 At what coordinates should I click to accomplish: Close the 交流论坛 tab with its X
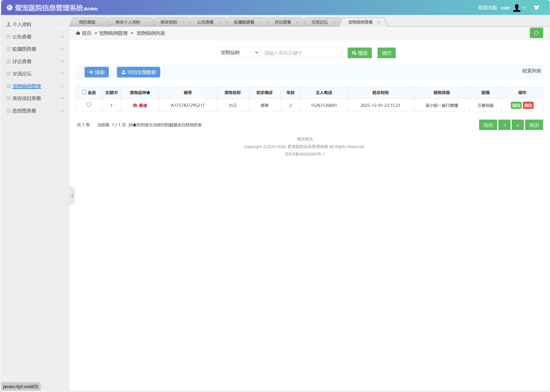click(334, 22)
